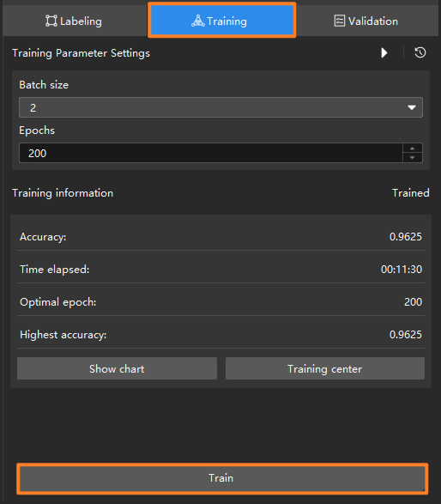Viewport: 441px width, 504px height.
Task: Click the Optimal epoch value row
Action: point(220,302)
